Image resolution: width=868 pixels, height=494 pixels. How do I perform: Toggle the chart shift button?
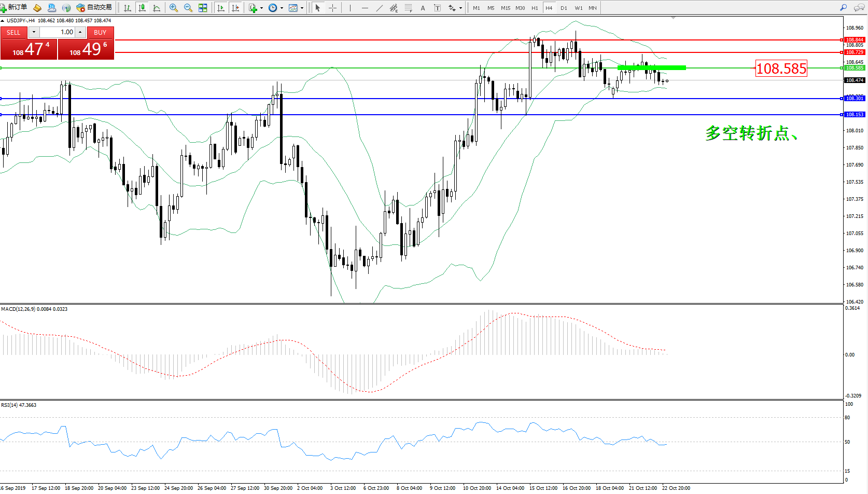[x=235, y=8]
